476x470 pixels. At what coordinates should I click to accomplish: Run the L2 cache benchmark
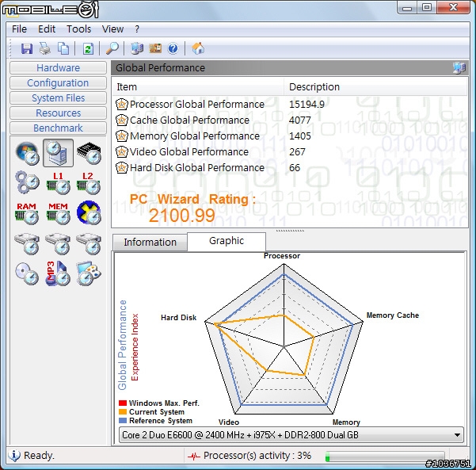(89, 183)
